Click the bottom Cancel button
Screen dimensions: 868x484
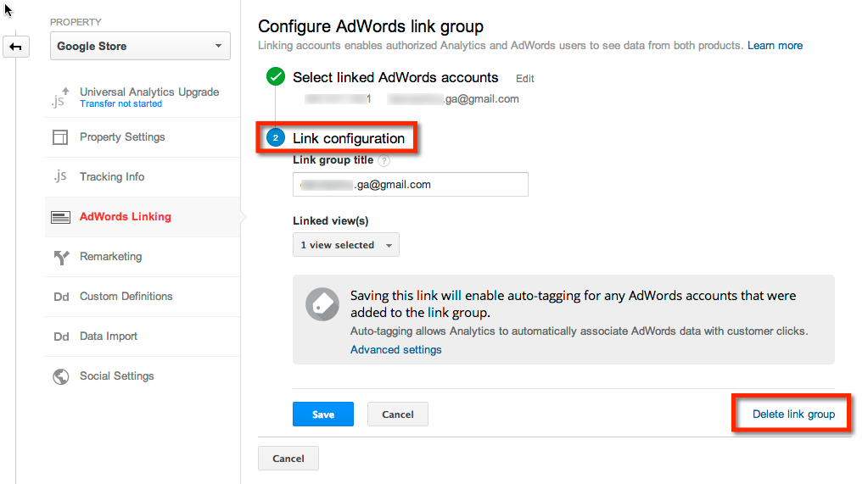(288, 459)
